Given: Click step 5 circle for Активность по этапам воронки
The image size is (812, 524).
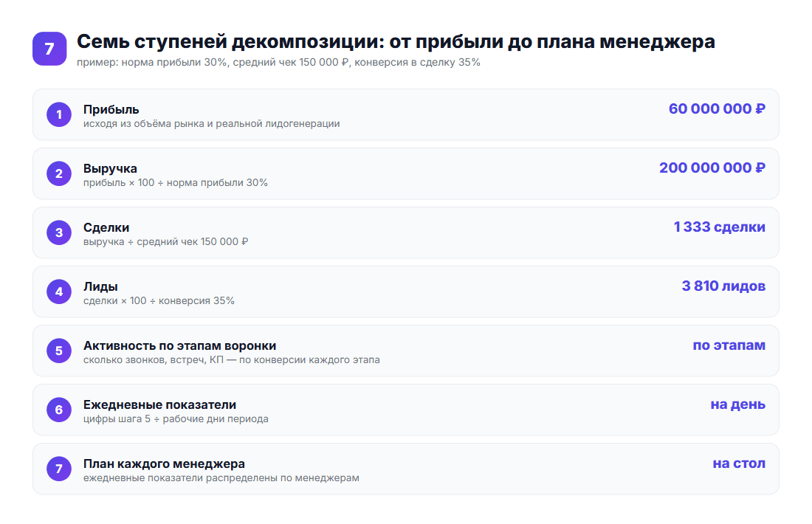Looking at the screenshot, I should pyautogui.click(x=59, y=351).
